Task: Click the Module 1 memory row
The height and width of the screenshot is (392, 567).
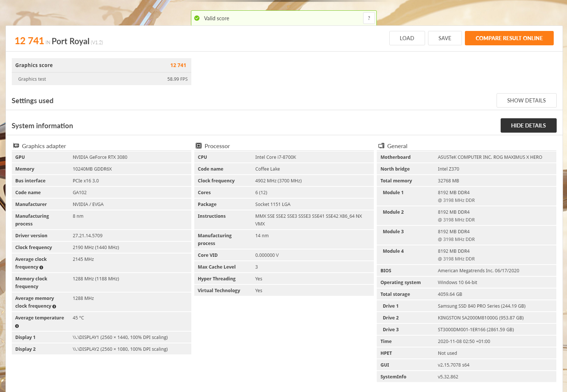Action: pos(466,196)
